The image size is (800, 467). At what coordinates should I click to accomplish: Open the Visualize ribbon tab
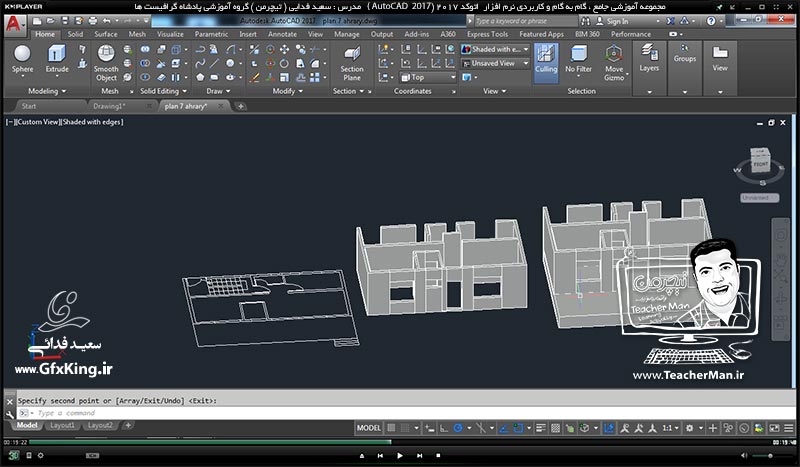(x=170, y=34)
